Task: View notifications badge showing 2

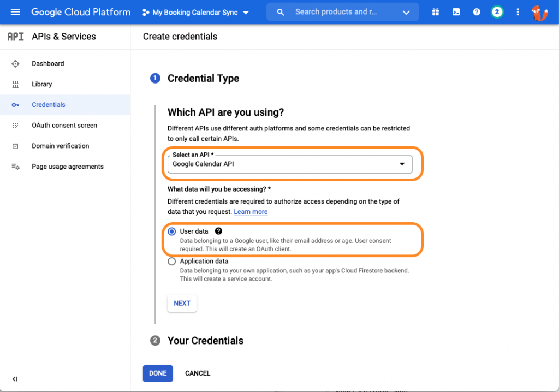Action: coord(497,12)
